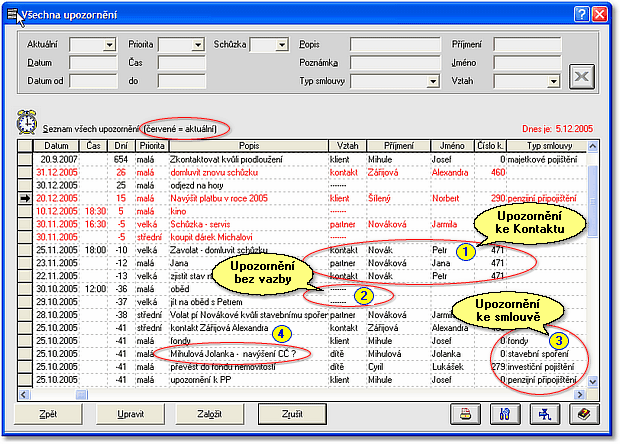Screen dimensions: 620x444
Task: Expand the Aktuální dropdown
Action: [x=110, y=45]
